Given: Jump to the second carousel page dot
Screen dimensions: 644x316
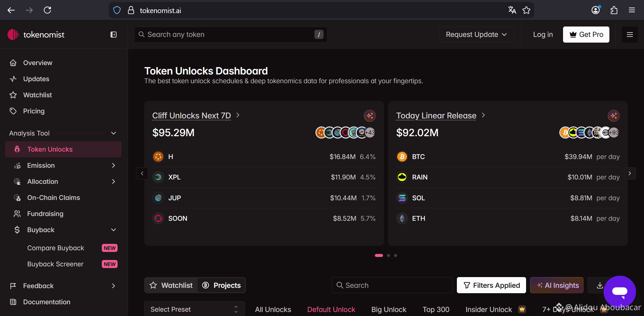Looking at the screenshot, I should point(389,256).
